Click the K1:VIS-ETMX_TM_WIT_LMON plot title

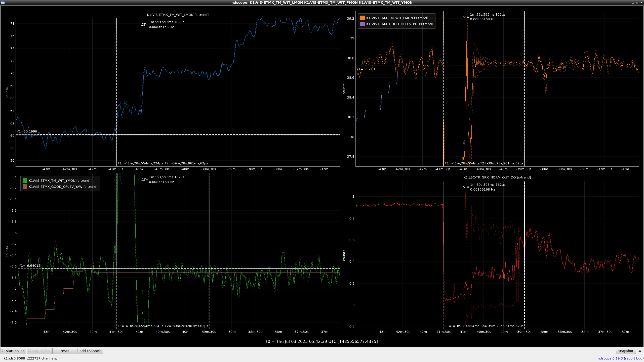[178, 15]
